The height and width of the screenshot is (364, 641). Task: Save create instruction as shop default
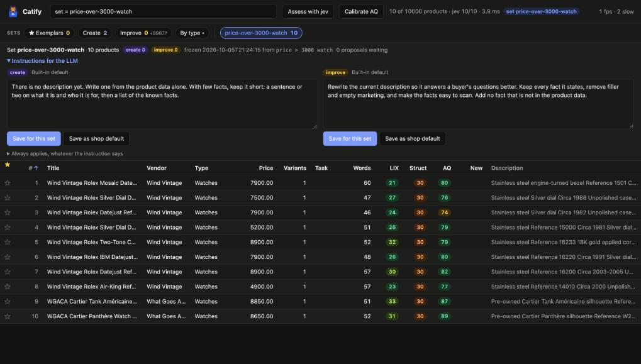coord(96,138)
